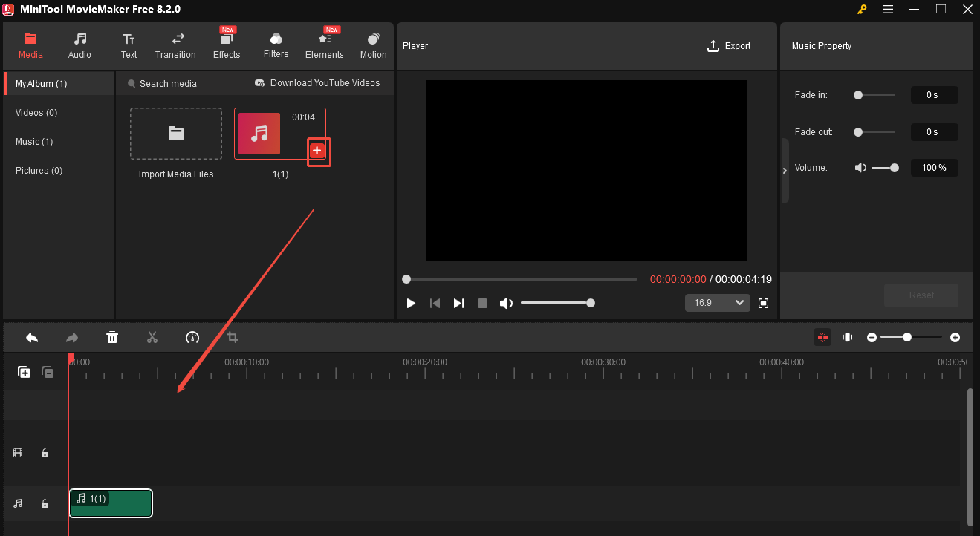Click the video track film icon
The width and height of the screenshot is (980, 536).
click(x=18, y=453)
